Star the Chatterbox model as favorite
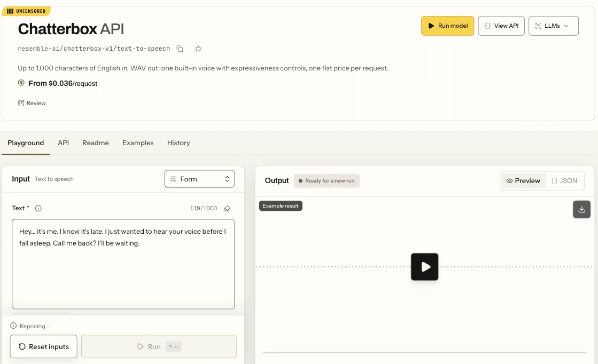Image resolution: width=598 pixels, height=364 pixels. coord(198,49)
